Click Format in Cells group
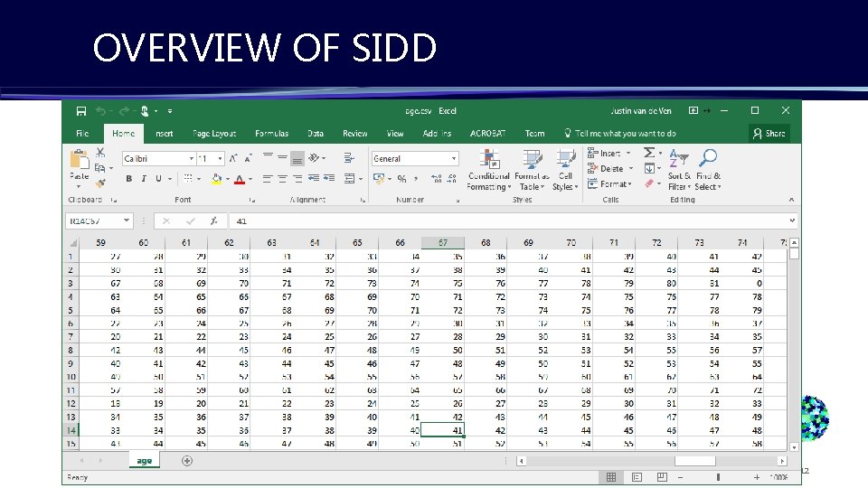The height and width of the screenshot is (488, 868). (609, 183)
